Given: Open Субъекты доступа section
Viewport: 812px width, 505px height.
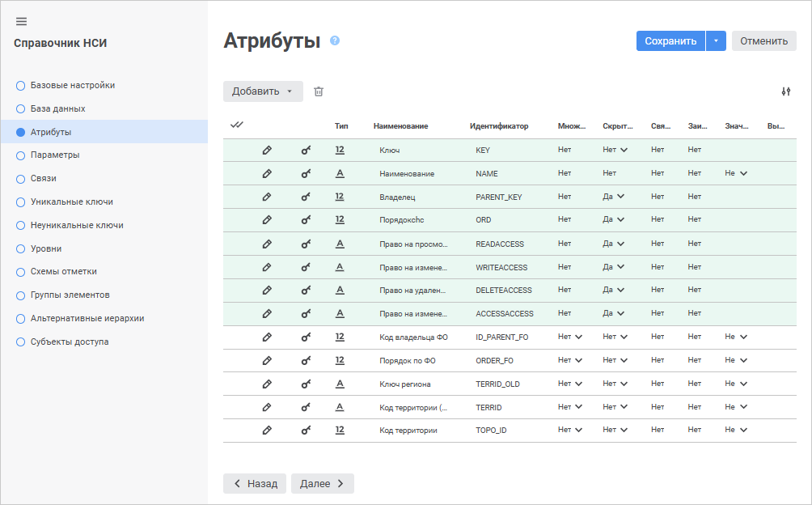Looking at the screenshot, I should click(x=70, y=342).
